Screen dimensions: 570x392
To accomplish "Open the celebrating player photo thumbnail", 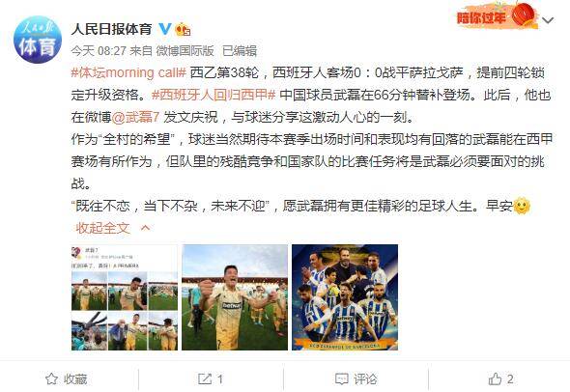I will tap(235, 297).
